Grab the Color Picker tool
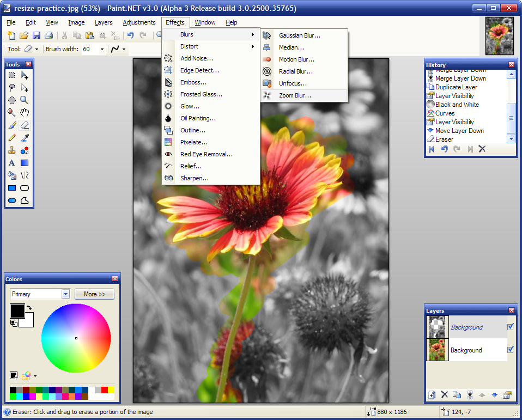 pyautogui.click(x=24, y=137)
